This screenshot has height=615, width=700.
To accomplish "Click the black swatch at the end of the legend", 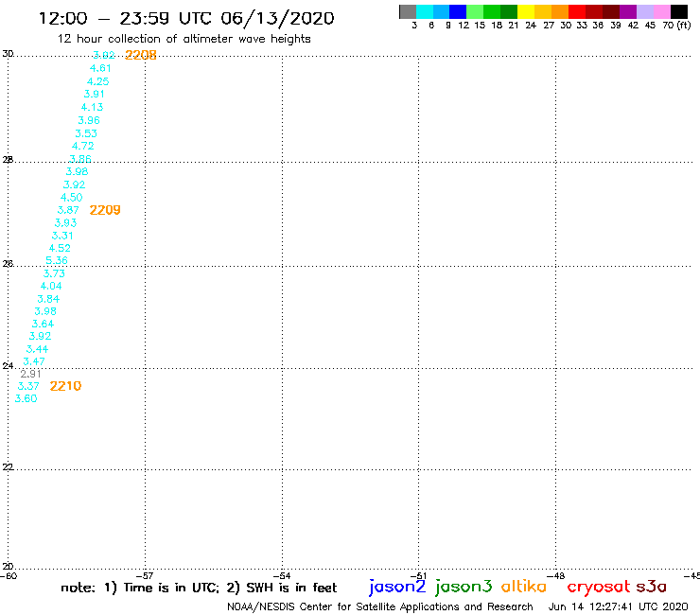I will tap(679, 11).
